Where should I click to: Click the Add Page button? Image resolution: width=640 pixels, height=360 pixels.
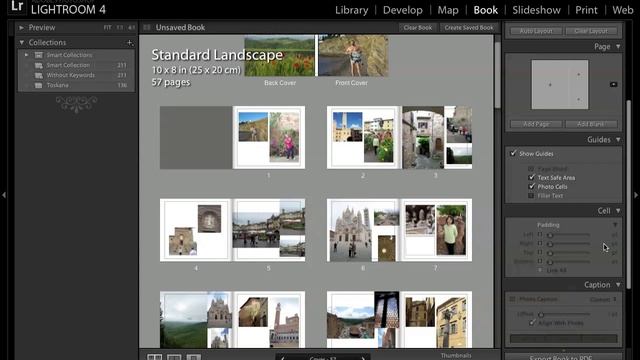pyautogui.click(x=536, y=124)
